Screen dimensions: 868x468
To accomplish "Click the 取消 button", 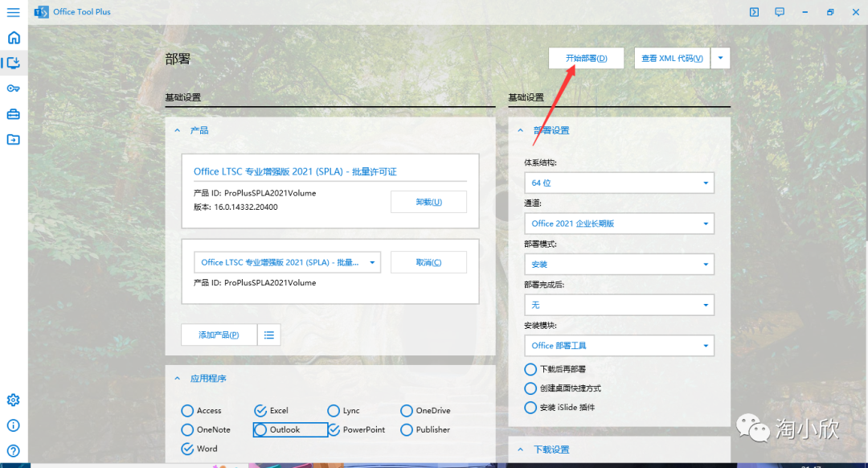I will point(428,262).
